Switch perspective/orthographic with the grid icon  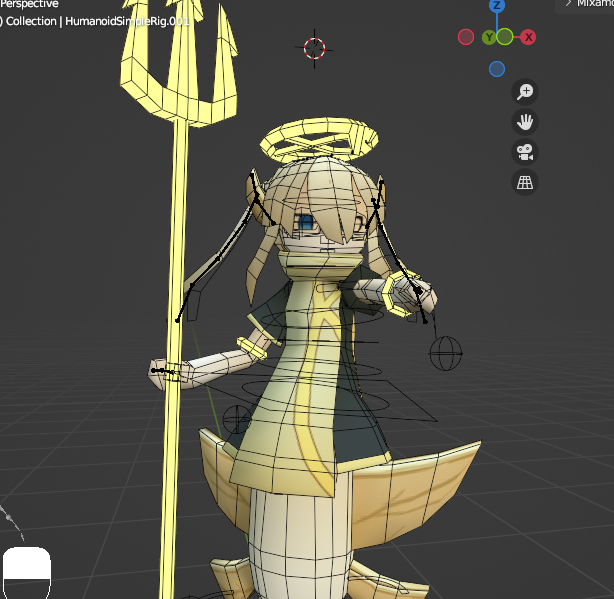pos(525,182)
